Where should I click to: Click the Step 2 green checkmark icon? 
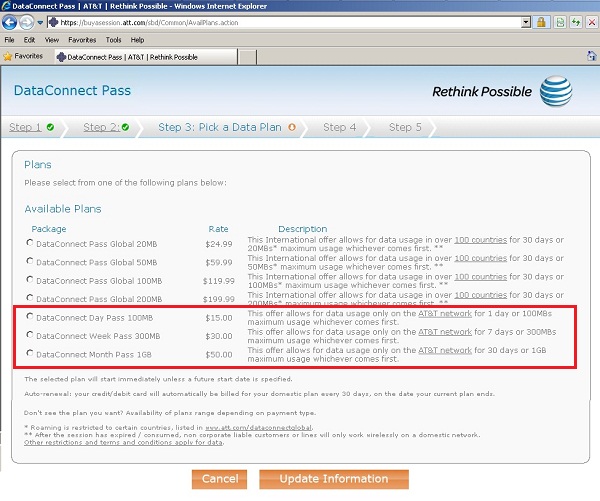(x=126, y=127)
